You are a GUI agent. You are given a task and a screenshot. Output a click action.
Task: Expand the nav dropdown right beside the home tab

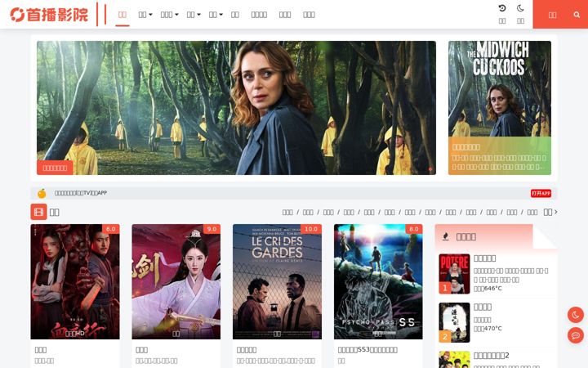pyautogui.click(x=145, y=15)
